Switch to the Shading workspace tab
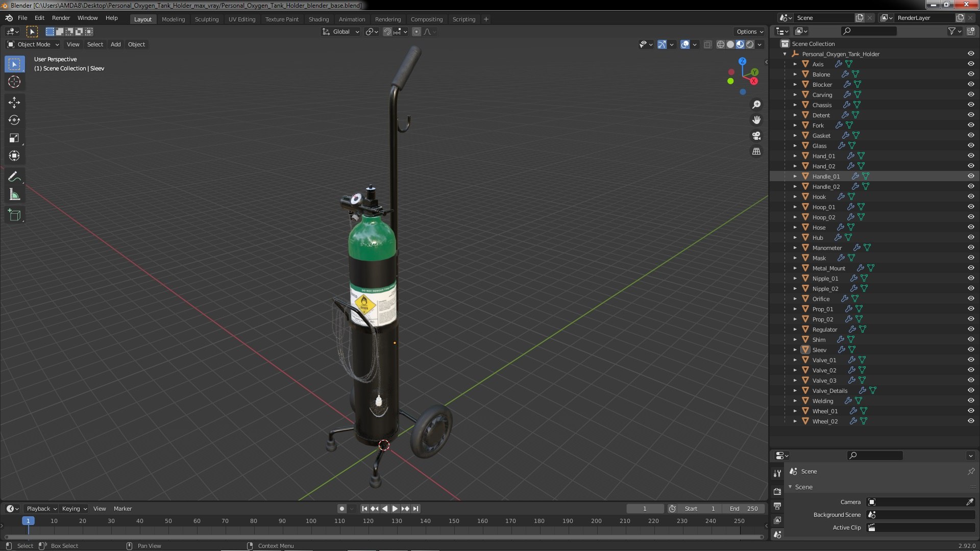This screenshot has width=980, height=551. [318, 19]
